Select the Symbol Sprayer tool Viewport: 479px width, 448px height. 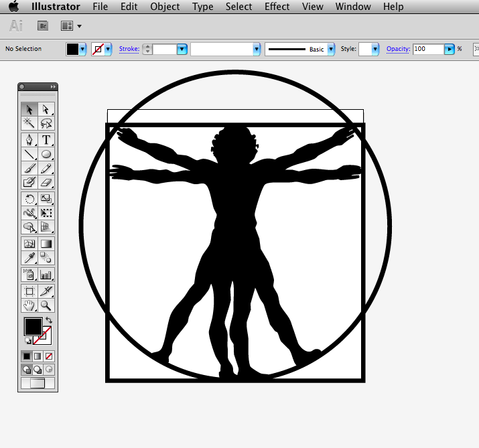tap(29, 275)
